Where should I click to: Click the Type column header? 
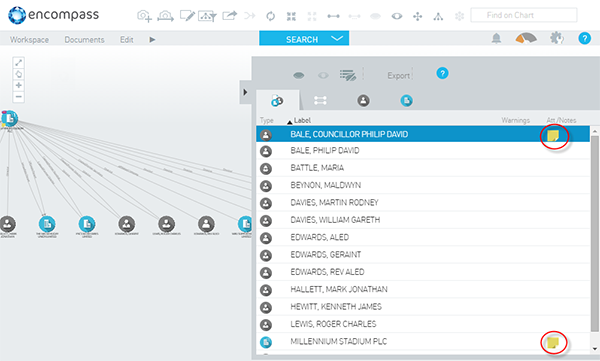click(266, 120)
